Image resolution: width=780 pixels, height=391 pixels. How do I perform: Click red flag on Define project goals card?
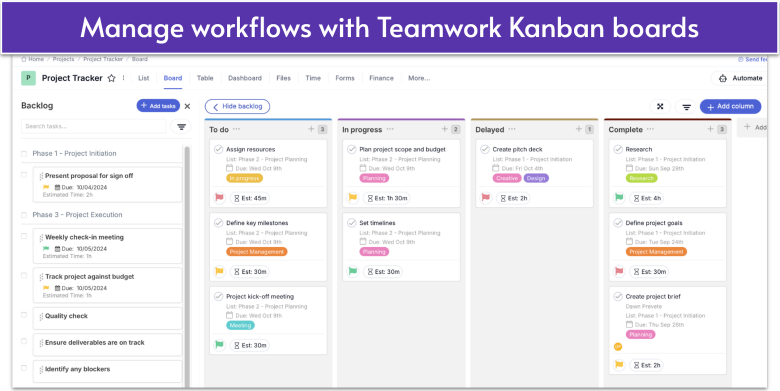[x=619, y=272]
